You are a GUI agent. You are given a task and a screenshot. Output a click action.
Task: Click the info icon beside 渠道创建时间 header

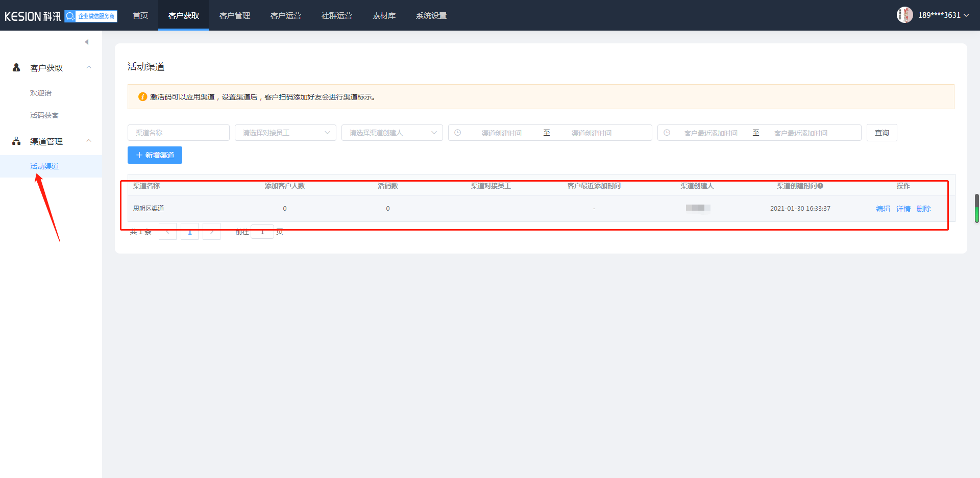click(820, 186)
